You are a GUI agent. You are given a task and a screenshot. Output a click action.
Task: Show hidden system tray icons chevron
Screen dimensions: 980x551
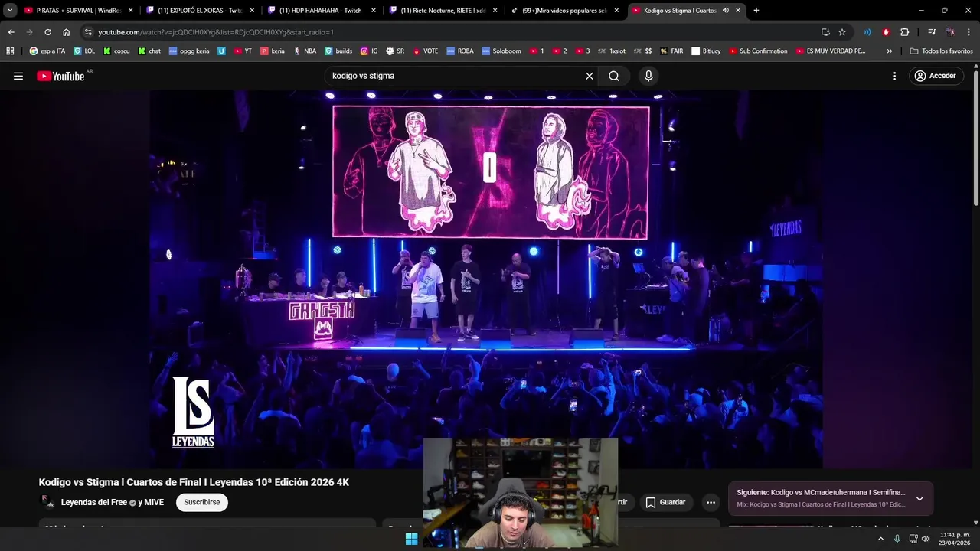880,539
